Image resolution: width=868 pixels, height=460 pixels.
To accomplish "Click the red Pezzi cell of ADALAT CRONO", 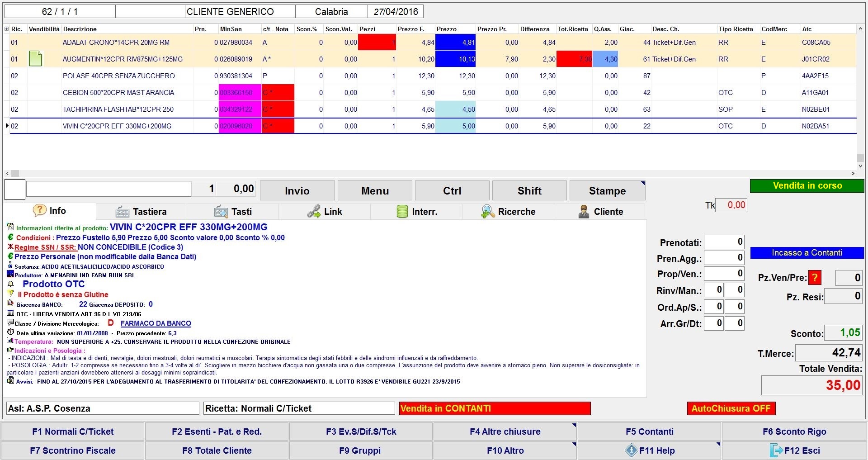I will [x=377, y=43].
